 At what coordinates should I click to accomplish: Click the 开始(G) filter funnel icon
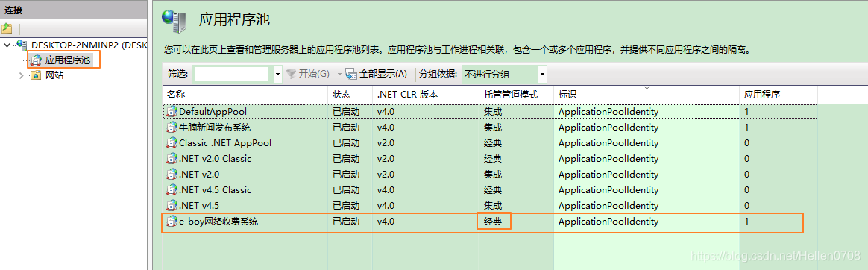[x=291, y=74]
